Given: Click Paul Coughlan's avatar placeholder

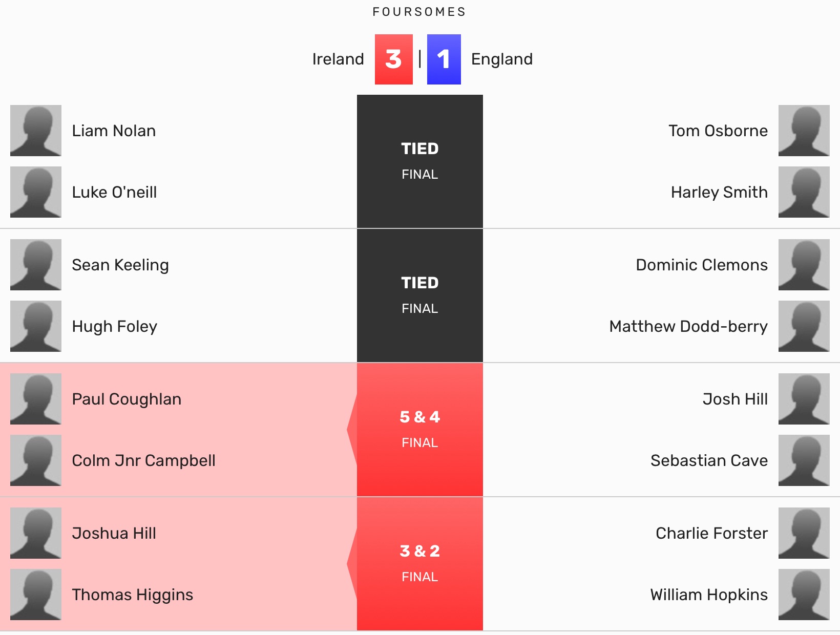Looking at the screenshot, I should click(36, 399).
